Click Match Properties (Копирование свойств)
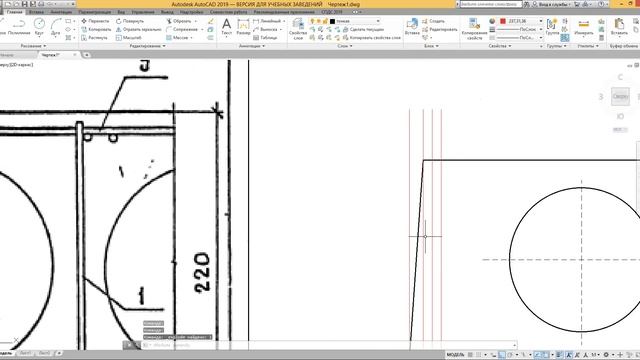This screenshot has height=360, width=640. click(x=474, y=29)
